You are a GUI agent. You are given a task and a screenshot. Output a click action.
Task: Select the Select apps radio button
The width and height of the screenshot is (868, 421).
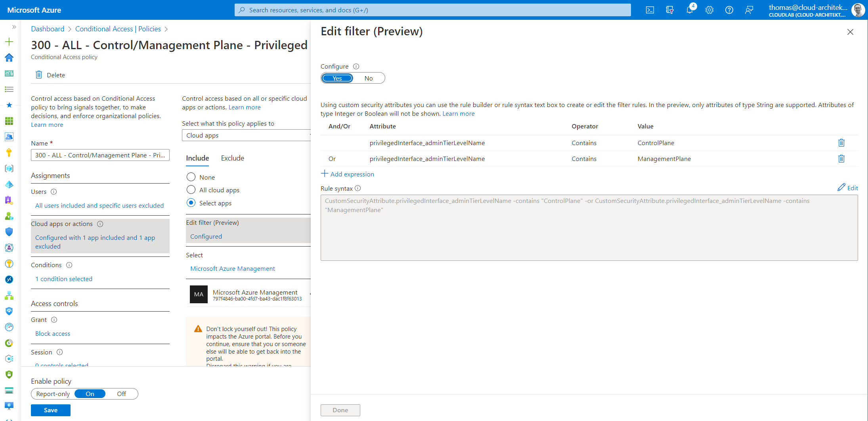191,203
